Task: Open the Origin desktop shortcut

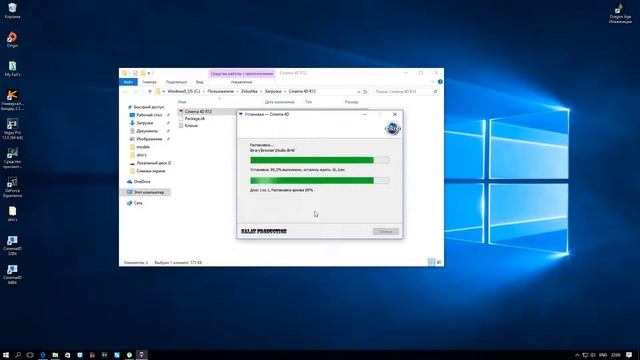Action: pyautogui.click(x=12, y=40)
